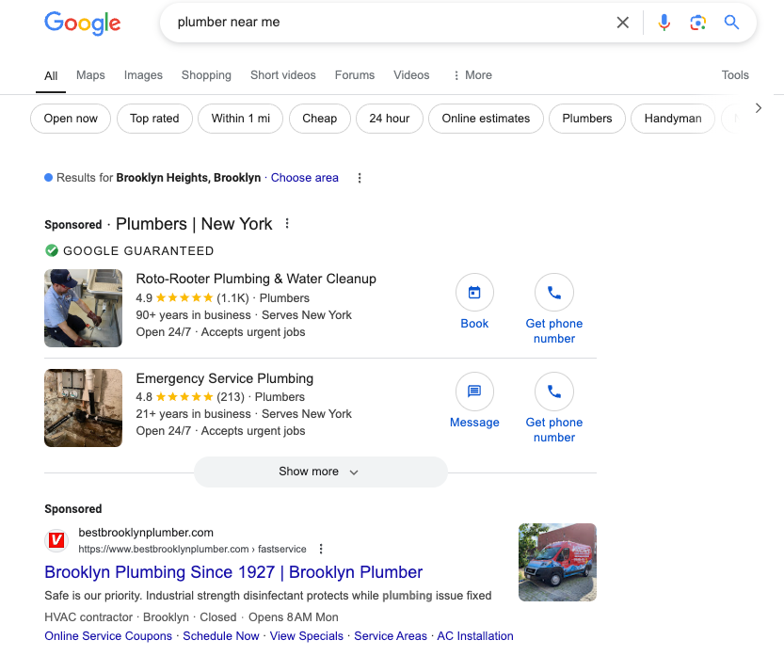Screen dimensions: 784x672
Task: Enable the Top rated filter
Action: [154, 119]
